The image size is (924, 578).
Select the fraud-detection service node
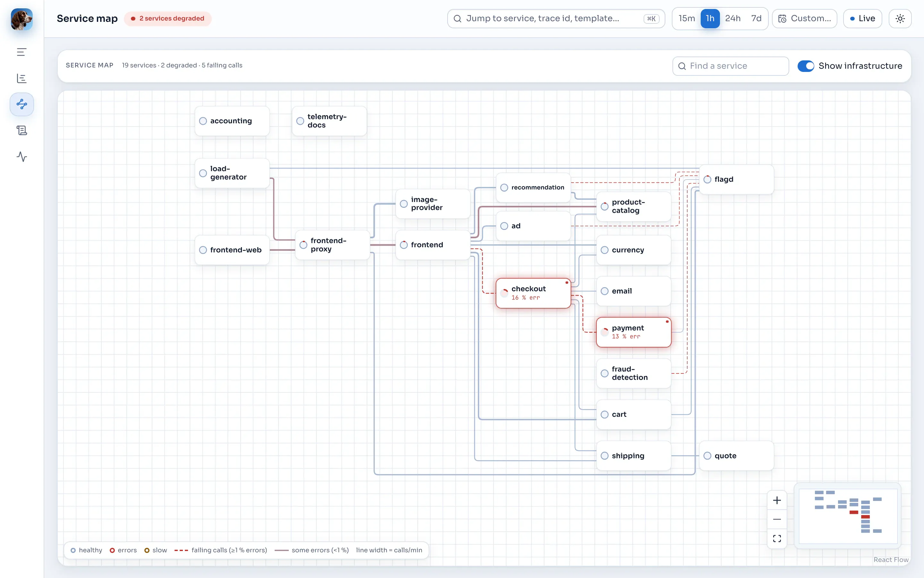633,373
